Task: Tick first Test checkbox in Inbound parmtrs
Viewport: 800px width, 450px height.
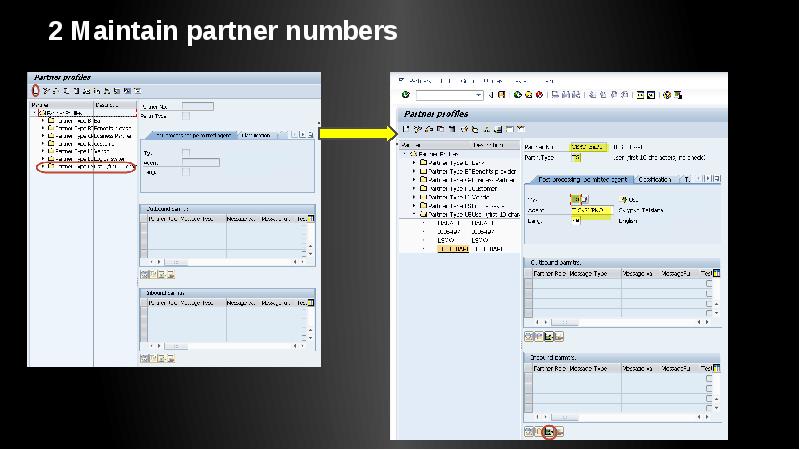Action: tap(709, 378)
